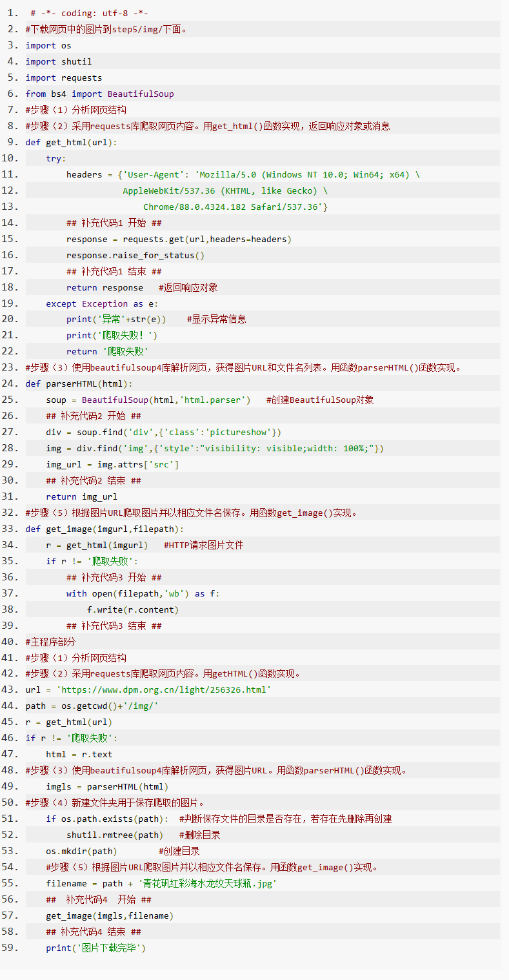Click the '#HTTP请求图片文件' comment
Viewport: 509px width, 980px height.
coord(204,545)
